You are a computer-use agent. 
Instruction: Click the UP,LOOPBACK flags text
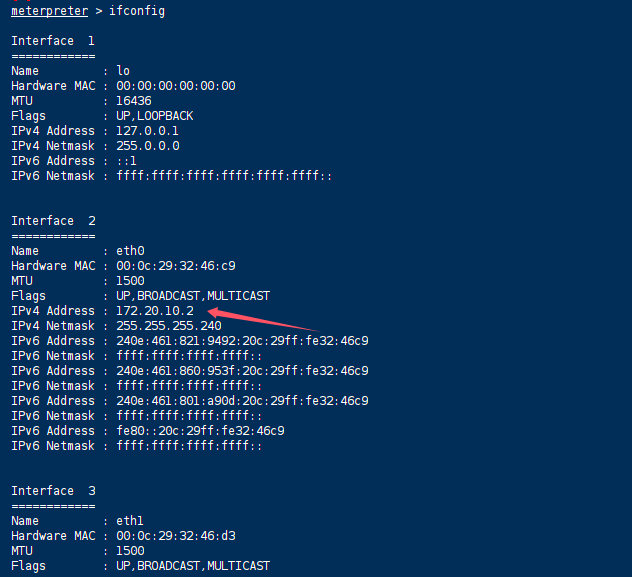coord(154,116)
